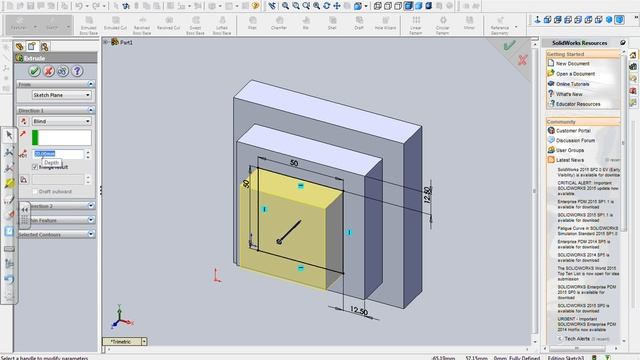Viewport: 640px width, 360px height.
Task: Open the User Groups link
Action: point(570,150)
